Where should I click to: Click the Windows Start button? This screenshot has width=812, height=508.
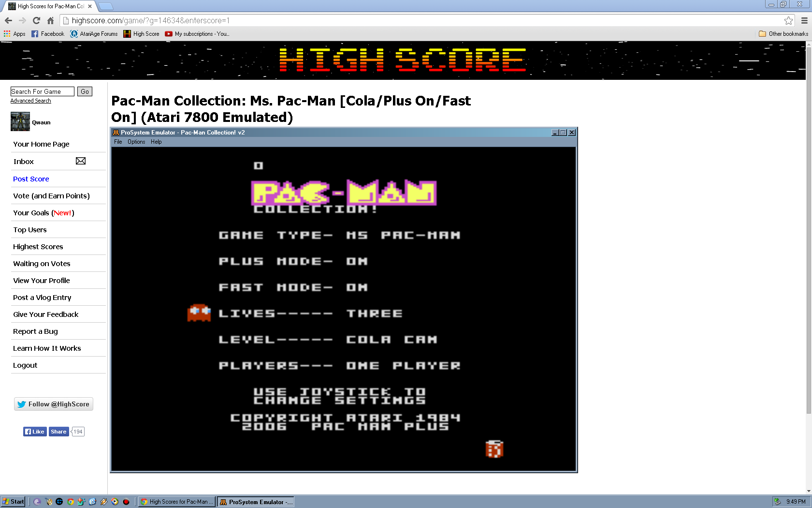(x=13, y=502)
